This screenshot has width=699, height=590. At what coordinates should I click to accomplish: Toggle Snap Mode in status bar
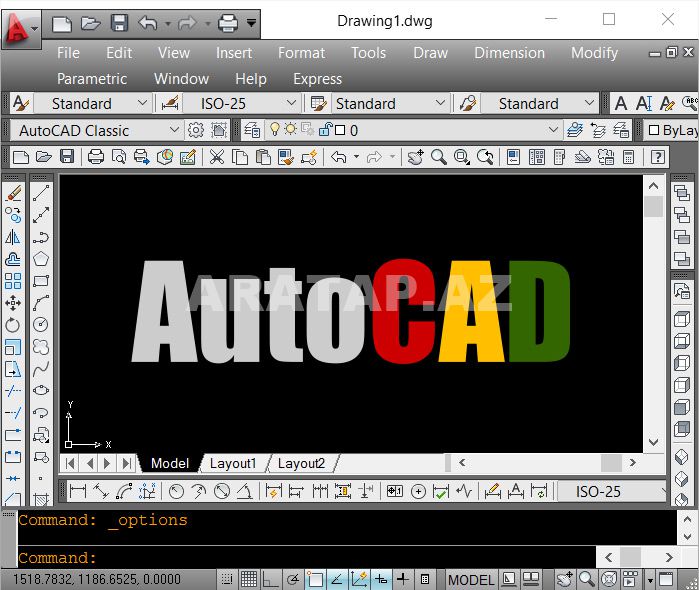[227, 579]
